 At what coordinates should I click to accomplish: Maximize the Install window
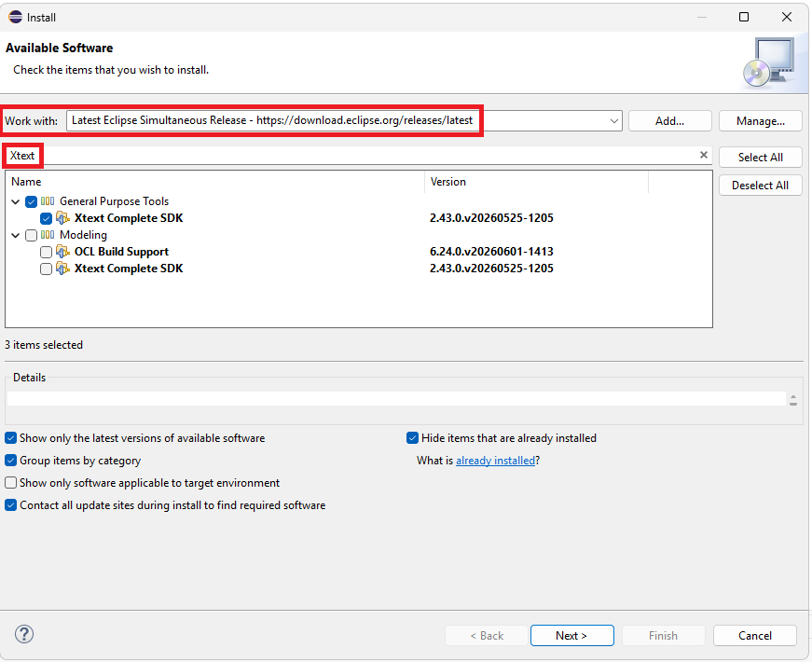click(x=744, y=17)
